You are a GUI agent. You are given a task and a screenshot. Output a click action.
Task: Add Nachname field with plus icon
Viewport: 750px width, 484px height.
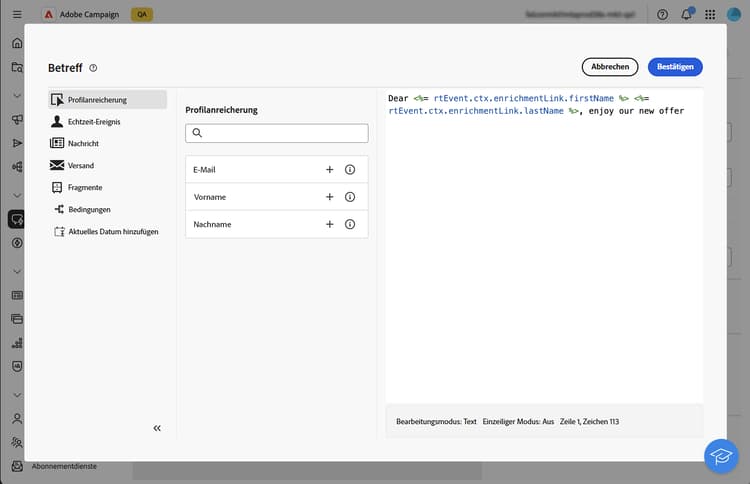coord(330,224)
